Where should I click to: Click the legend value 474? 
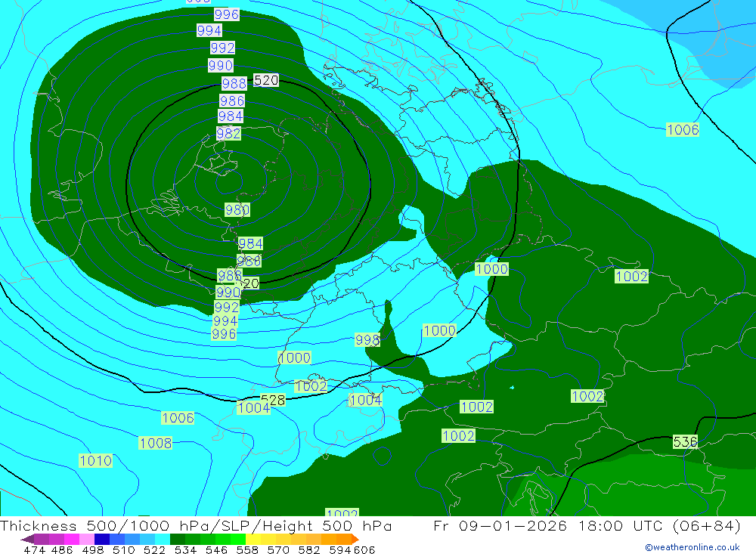pos(34,550)
